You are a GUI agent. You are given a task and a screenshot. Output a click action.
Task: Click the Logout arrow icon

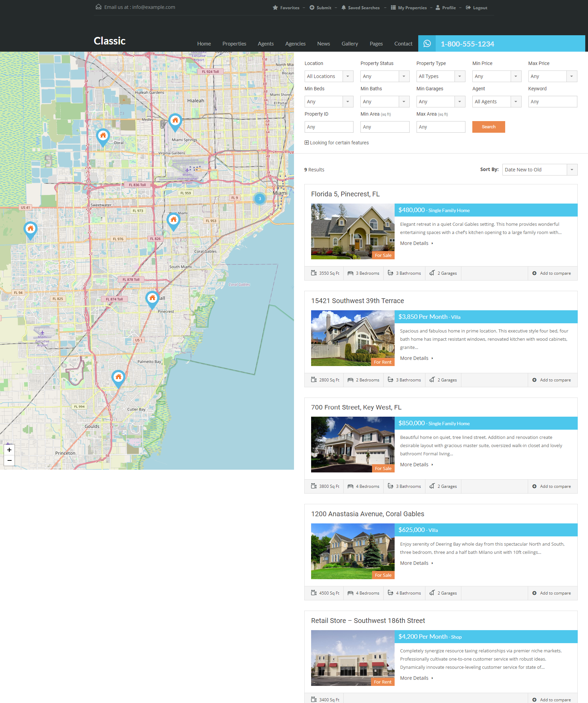point(468,8)
